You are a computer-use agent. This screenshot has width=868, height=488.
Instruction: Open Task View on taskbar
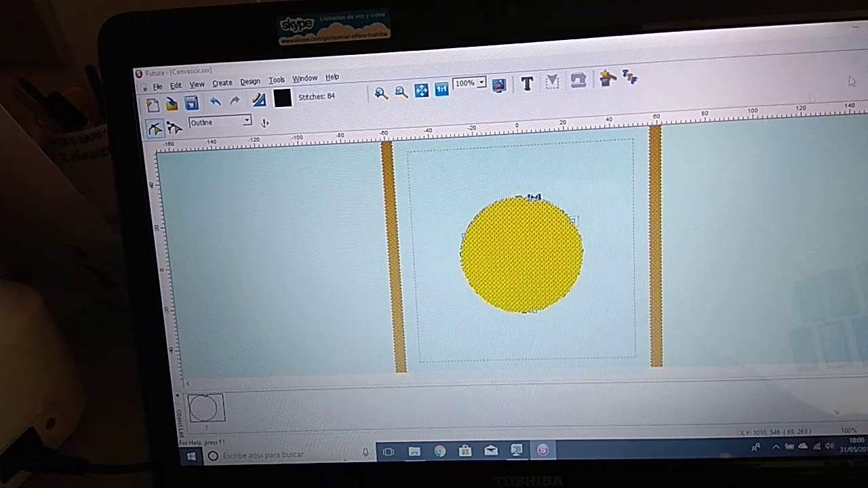pyautogui.click(x=389, y=452)
